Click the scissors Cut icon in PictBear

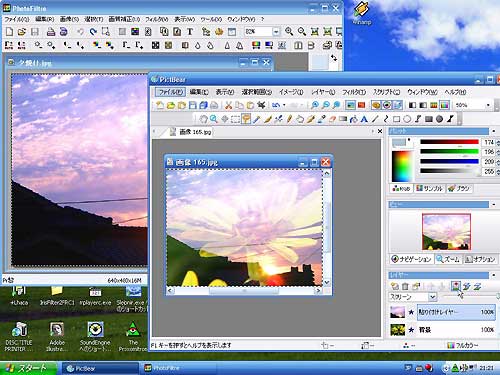click(228, 105)
